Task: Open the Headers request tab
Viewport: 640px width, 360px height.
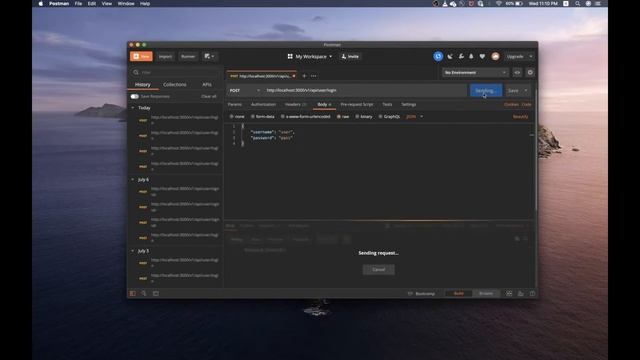Action: (x=296, y=104)
